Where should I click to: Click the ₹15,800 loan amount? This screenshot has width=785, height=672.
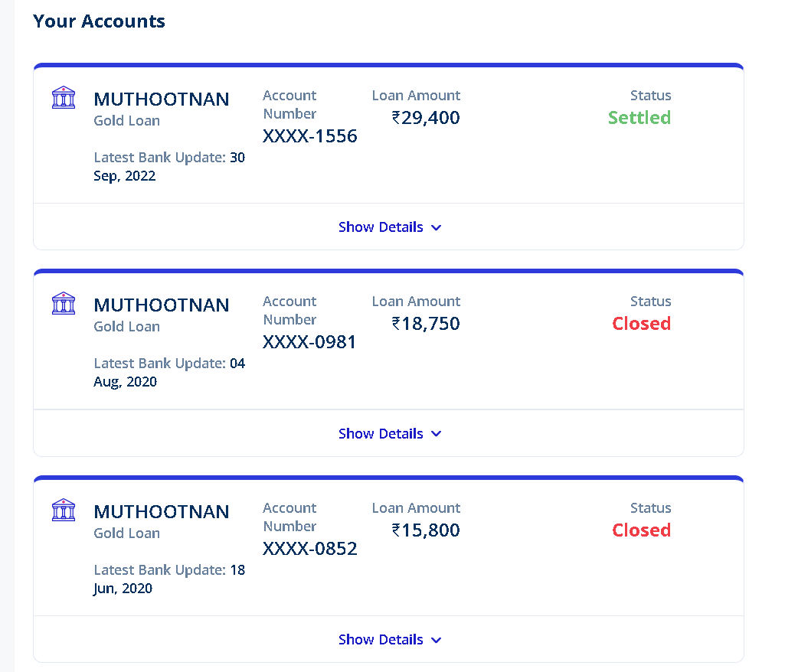(x=426, y=530)
